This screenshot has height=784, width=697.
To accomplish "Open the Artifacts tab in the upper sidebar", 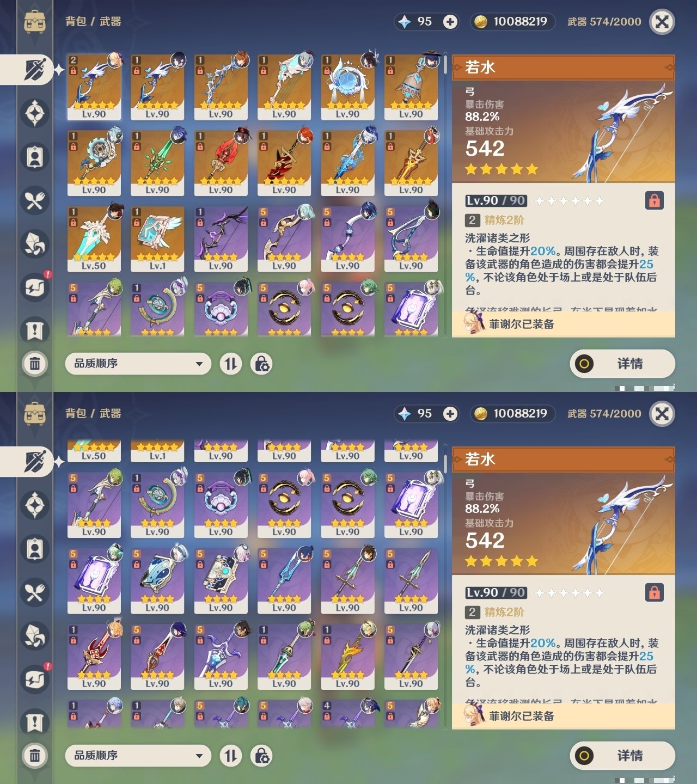I will (x=35, y=113).
